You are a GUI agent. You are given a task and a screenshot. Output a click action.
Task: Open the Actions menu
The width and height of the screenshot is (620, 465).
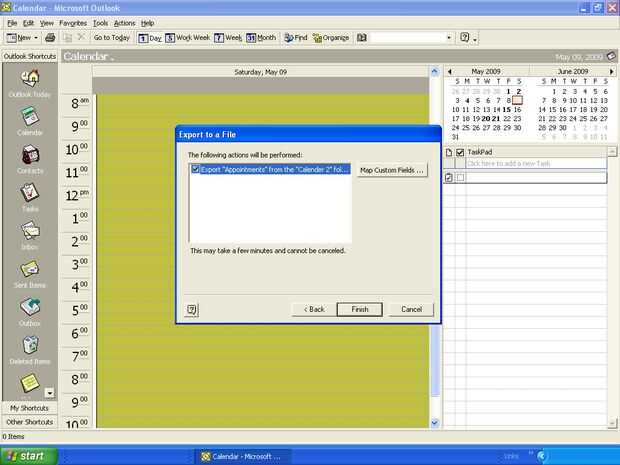(x=125, y=23)
